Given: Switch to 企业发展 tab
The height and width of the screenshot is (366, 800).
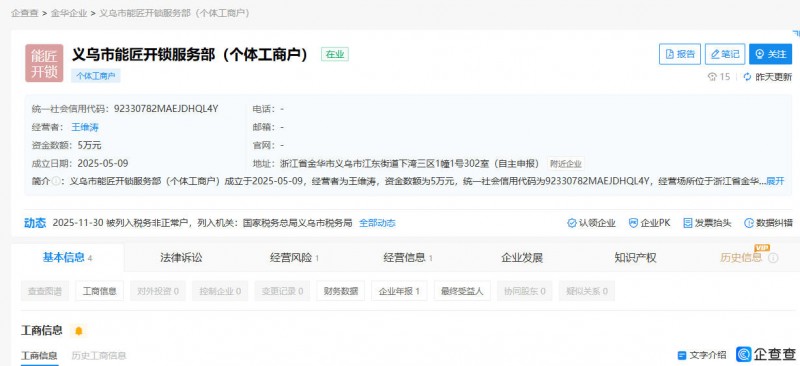Looking at the screenshot, I should (x=522, y=258).
